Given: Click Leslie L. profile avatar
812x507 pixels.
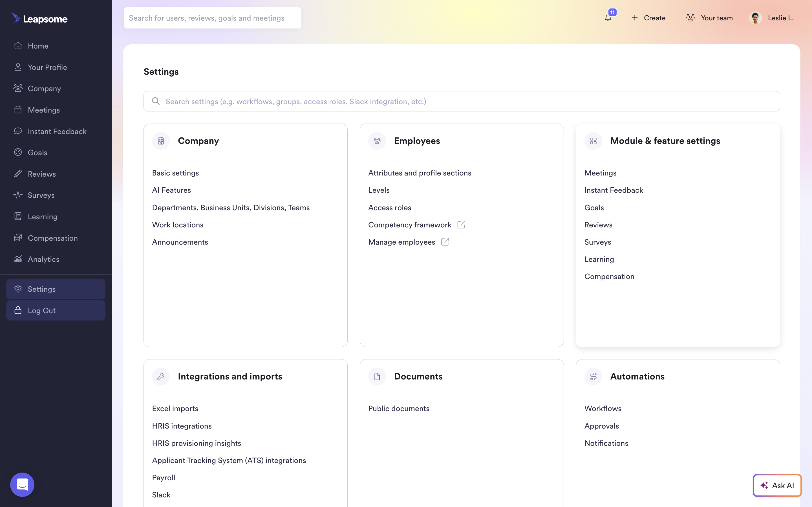Looking at the screenshot, I should coord(755,18).
